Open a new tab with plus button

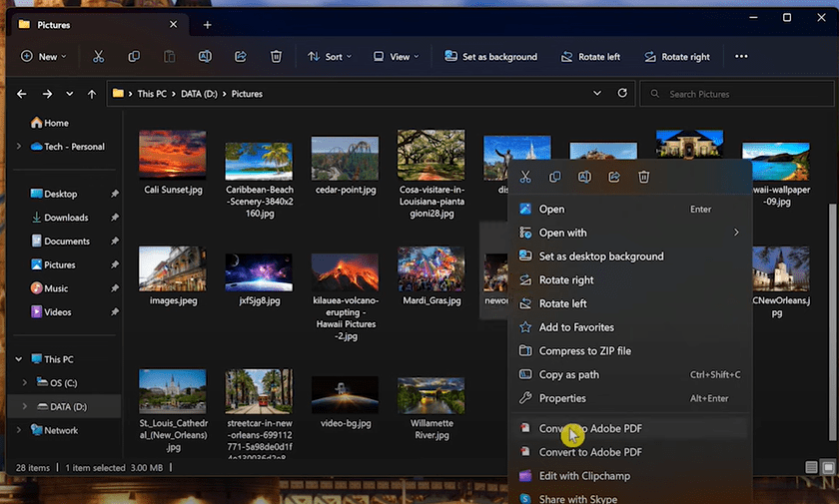pos(207,25)
